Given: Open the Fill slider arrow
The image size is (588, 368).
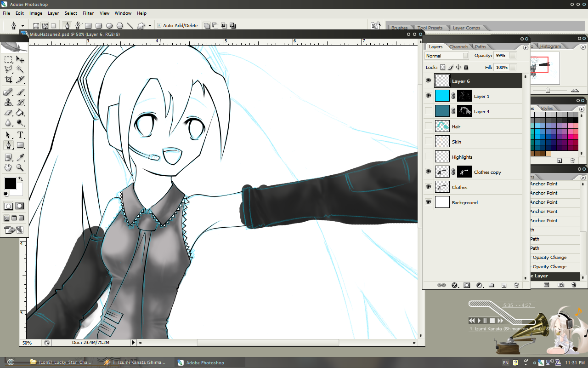Looking at the screenshot, I should pyautogui.click(x=513, y=68).
